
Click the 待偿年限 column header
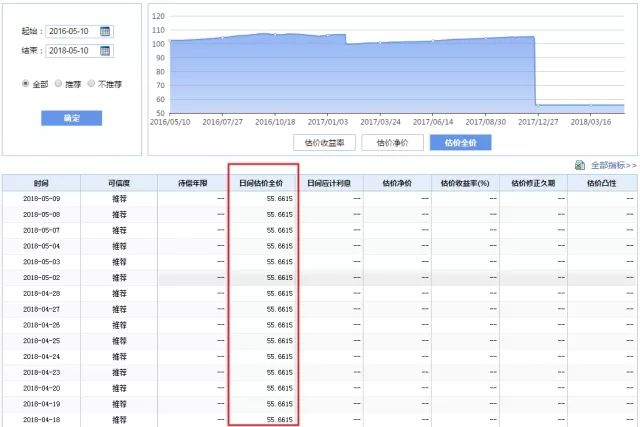coord(193,183)
